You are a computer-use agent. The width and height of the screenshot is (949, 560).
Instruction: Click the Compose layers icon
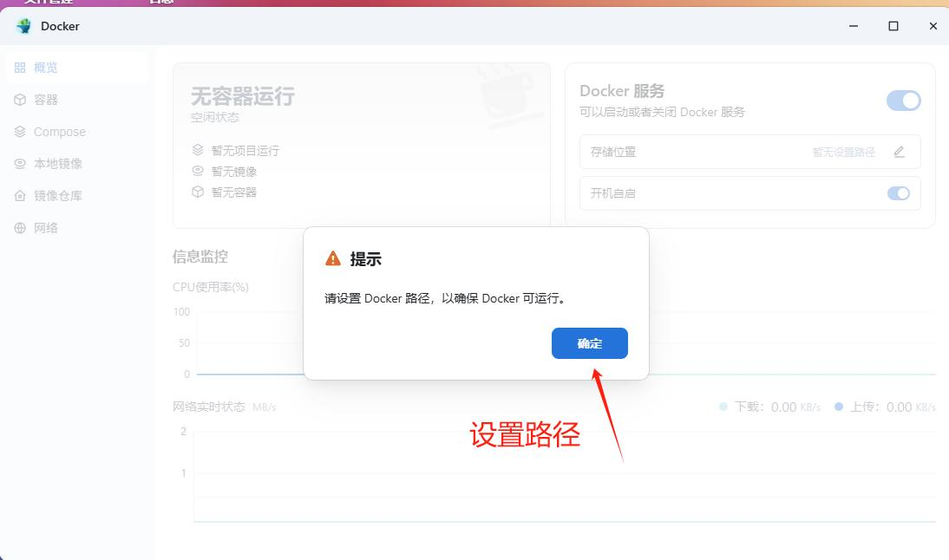pyautogui.click(x=20, y=131)
